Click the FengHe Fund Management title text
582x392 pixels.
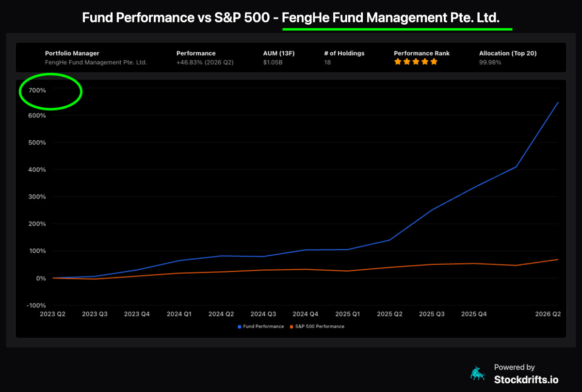pos(390,18)
